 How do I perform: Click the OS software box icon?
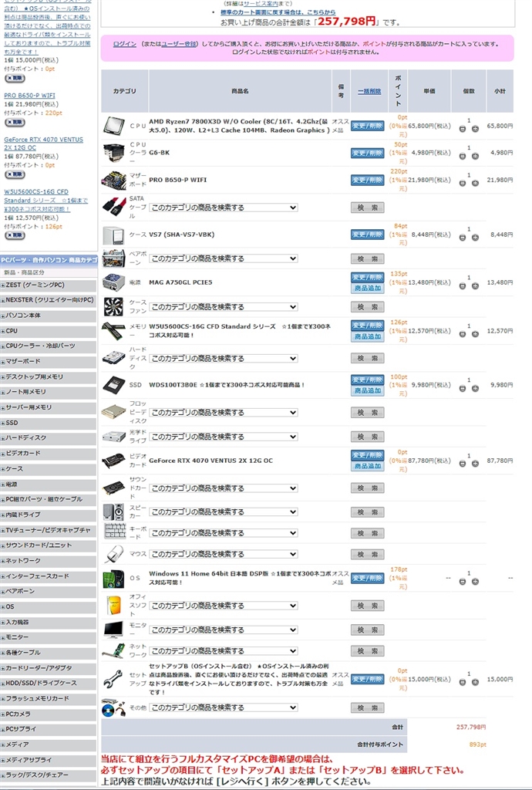[x=114, y=579]
